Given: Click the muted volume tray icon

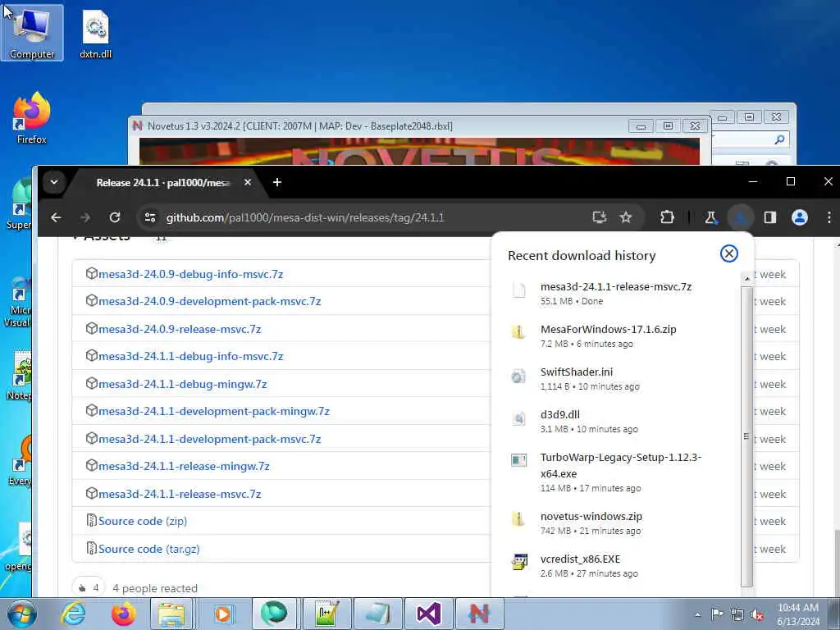Looking at the screenshot, I should pos(757,615).
